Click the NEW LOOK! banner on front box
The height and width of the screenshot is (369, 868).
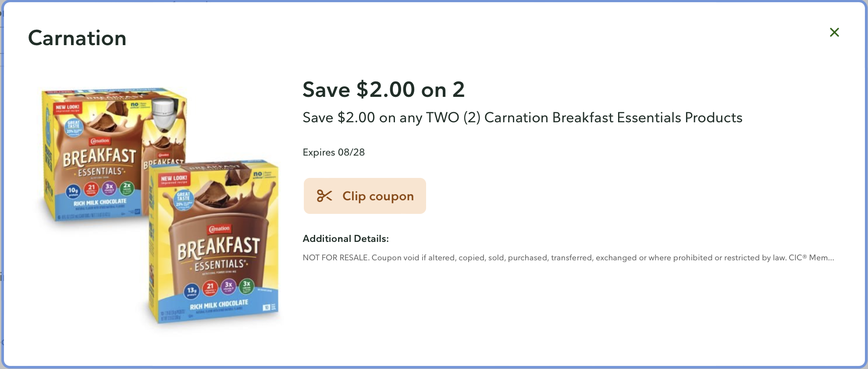[x=174, y=179]
